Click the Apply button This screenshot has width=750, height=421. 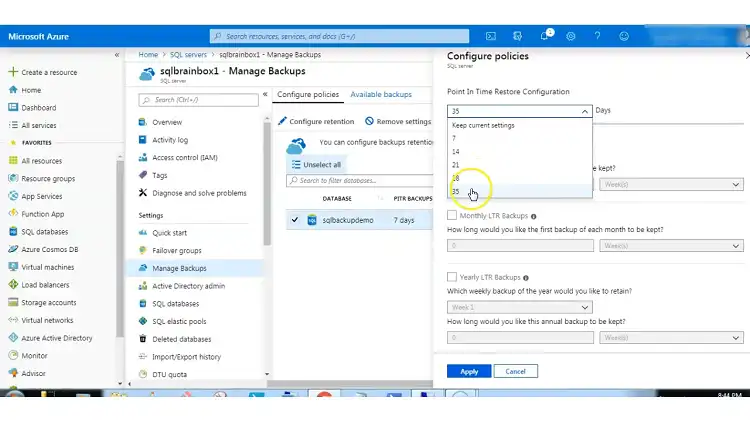point(469,371)
